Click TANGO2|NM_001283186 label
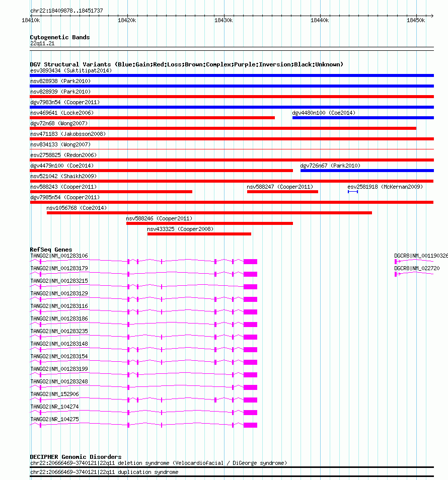 coord(59,318)
